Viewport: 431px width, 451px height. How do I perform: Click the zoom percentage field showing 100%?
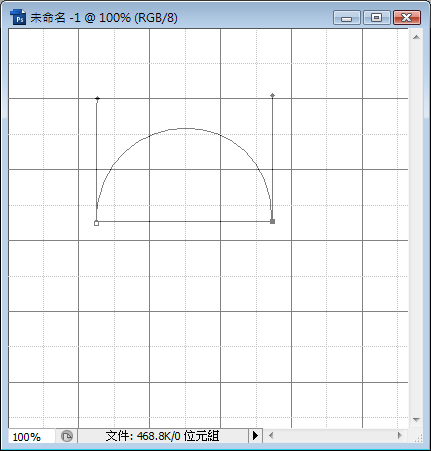click(x=32, y=436)
